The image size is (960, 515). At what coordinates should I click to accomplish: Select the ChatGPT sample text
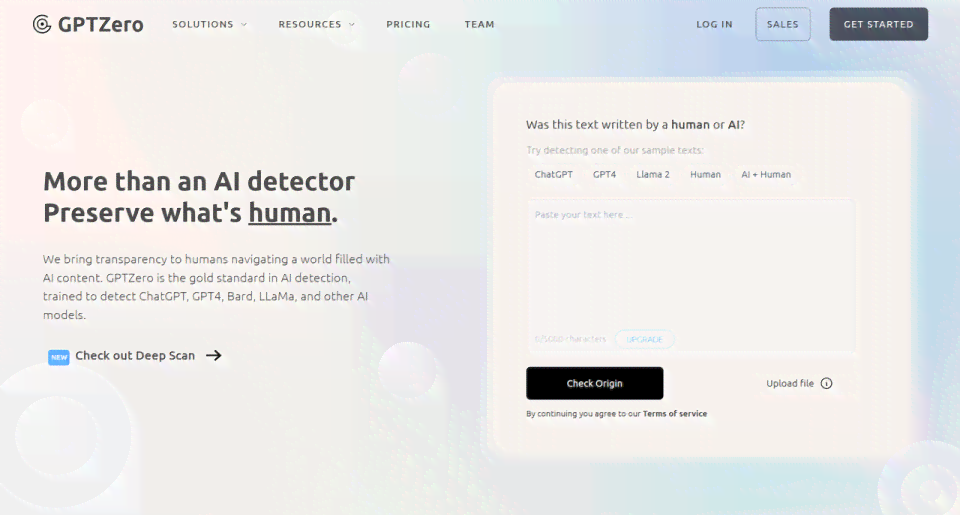pyautogui.click(x=553, y=175)
